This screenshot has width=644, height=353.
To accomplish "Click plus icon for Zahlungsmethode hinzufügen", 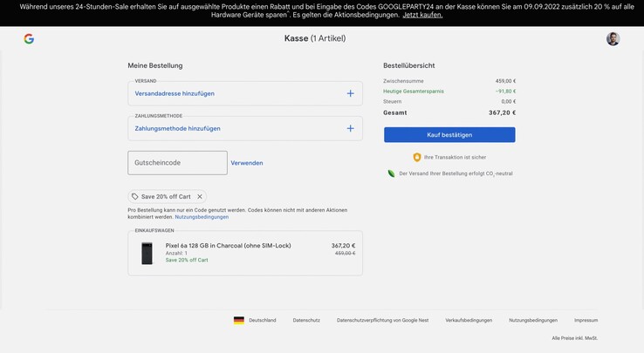I will pyautogui.click(x=350, y=128).
